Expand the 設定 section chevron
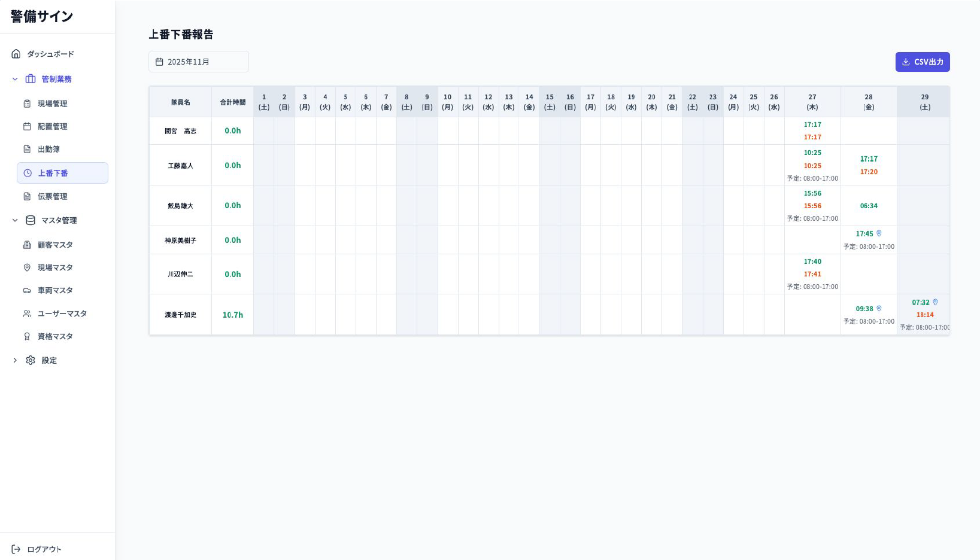The width and height of the screenshot is (980, 560). pyautogui.click(x=15, y=360)
